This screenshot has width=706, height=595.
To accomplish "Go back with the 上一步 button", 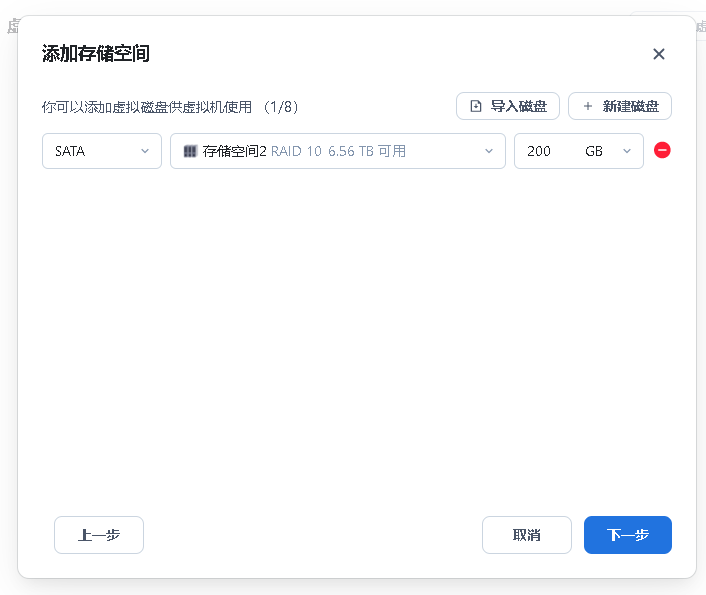I will tap(99, 535).
